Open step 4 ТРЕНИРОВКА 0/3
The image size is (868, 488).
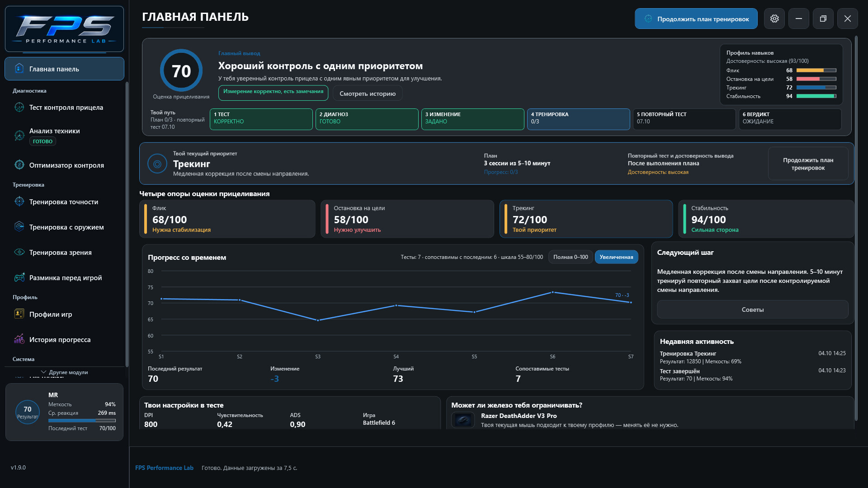tap(578, 119)
